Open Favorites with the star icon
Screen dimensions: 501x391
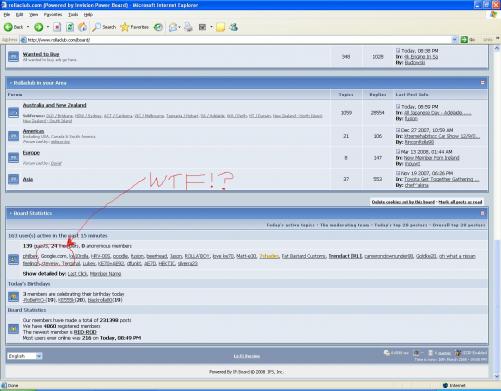[134, 27]
